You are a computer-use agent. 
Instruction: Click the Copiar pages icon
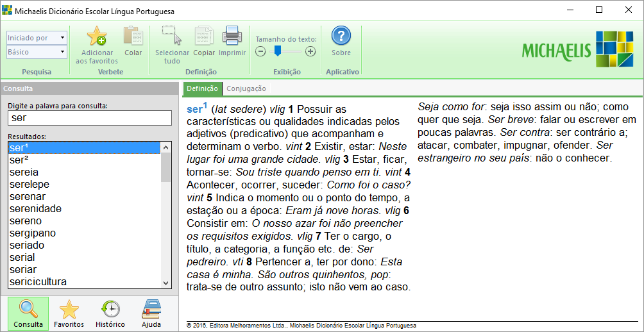204,36
